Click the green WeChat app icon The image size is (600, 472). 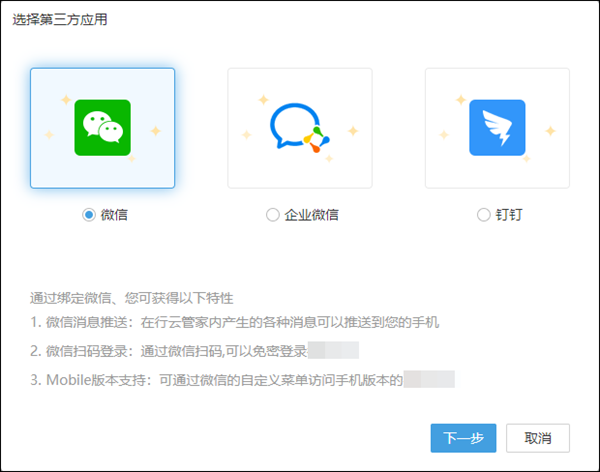click(103, 127)
